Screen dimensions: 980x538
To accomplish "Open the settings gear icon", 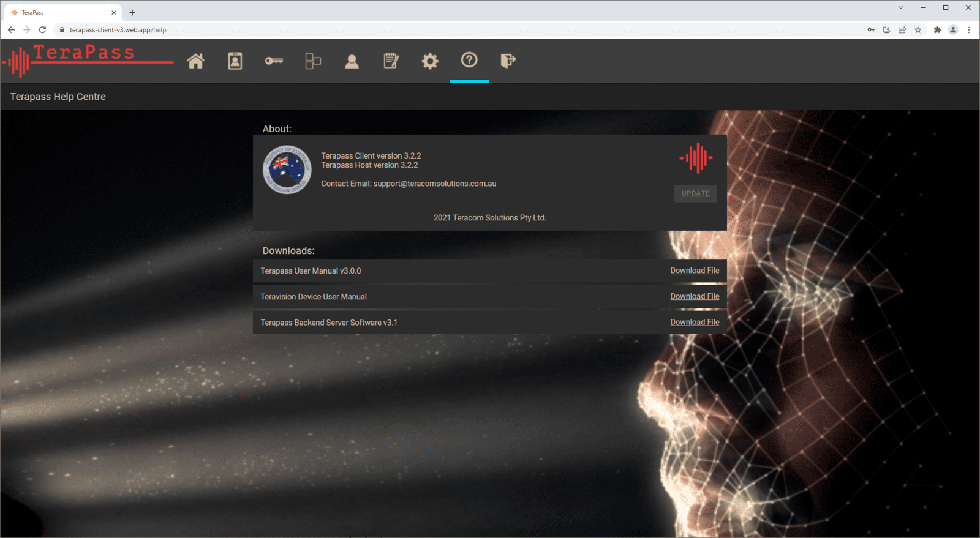I will point(430,61).
